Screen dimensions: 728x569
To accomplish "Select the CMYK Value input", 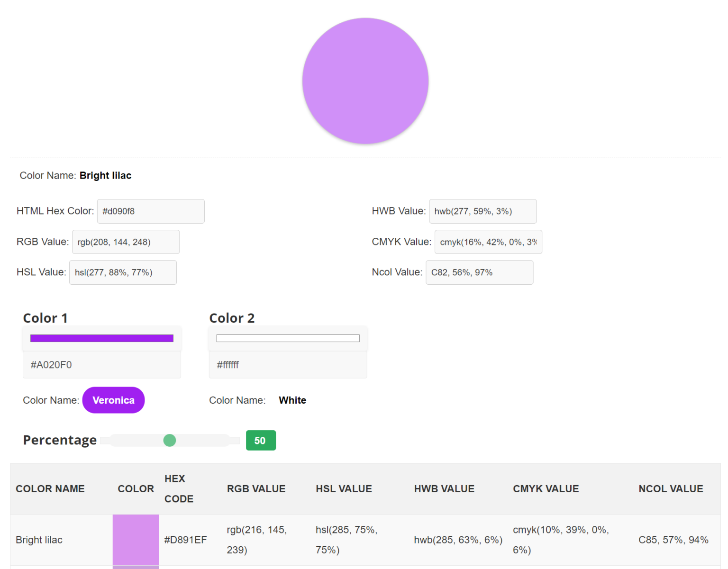I will 488,242.
